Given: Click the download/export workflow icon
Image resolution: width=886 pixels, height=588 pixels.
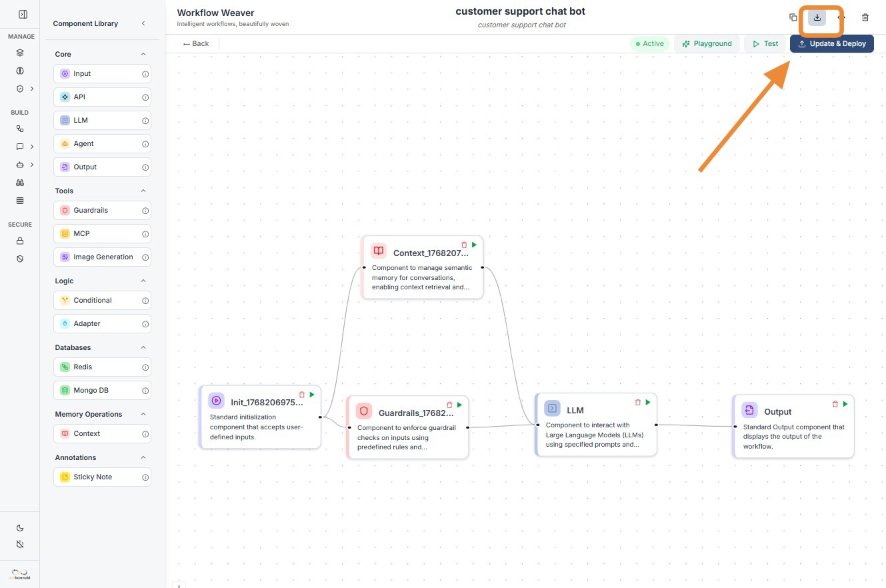Looking at the screenshot, I should (x=817, y=17).
